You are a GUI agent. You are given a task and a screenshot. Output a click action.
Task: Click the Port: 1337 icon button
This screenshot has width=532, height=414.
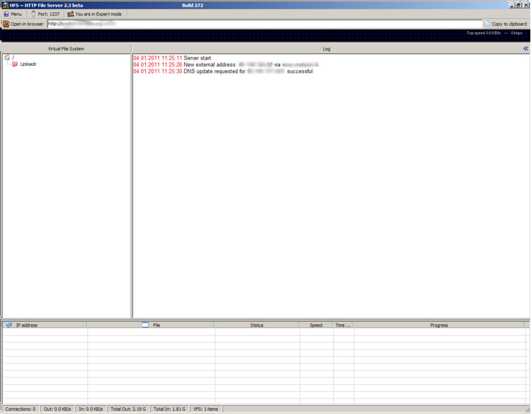pyautogui.click(x=34, y=14)
